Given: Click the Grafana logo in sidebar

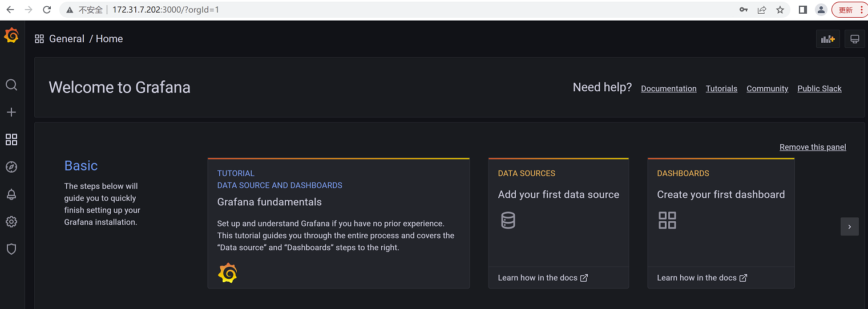Looking at the screenshot, I should (x=11, y=36).
